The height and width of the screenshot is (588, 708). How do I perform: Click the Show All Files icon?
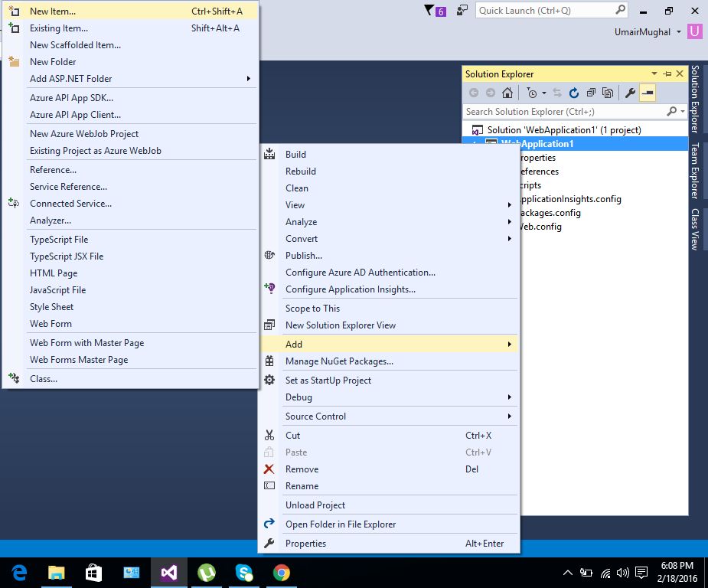tap(608, 93)
